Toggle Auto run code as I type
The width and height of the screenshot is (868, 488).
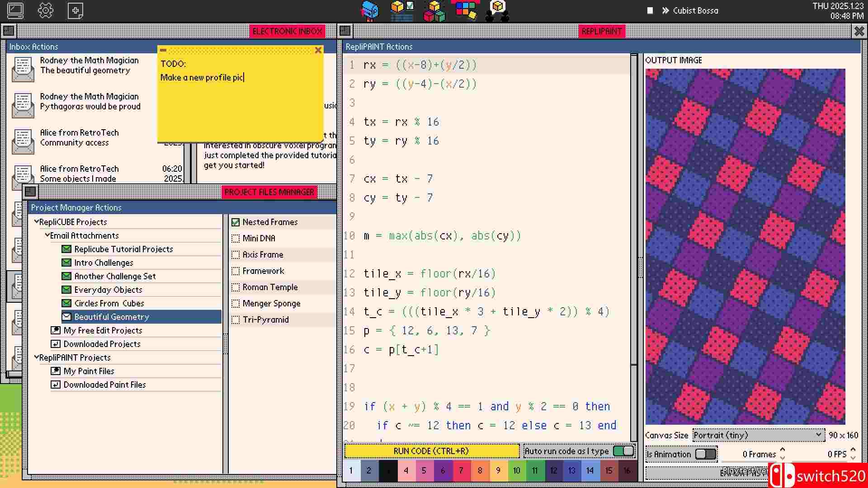pos(623,451)
